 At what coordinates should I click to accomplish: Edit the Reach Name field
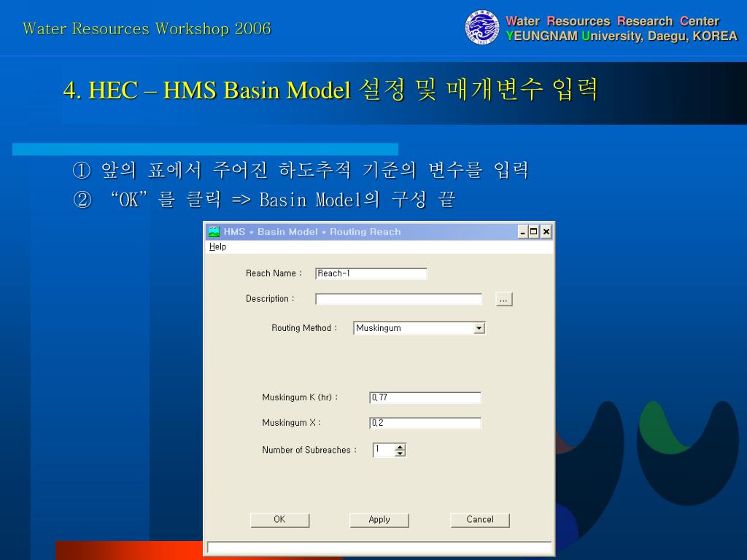(371, 273)
